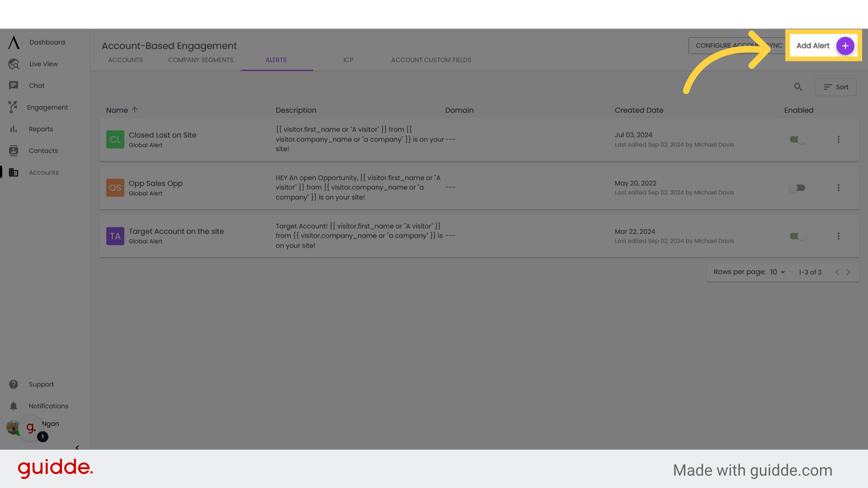Open the Ngan user profile avatar

click(13, 427)
